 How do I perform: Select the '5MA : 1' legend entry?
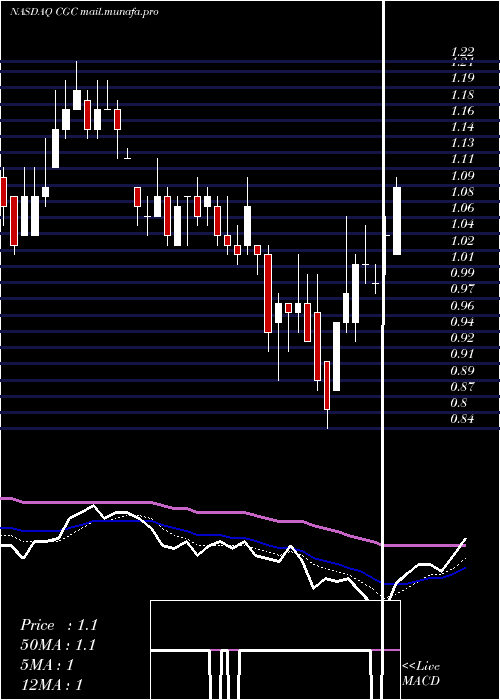pyautogui.click(x=47, y=665)
